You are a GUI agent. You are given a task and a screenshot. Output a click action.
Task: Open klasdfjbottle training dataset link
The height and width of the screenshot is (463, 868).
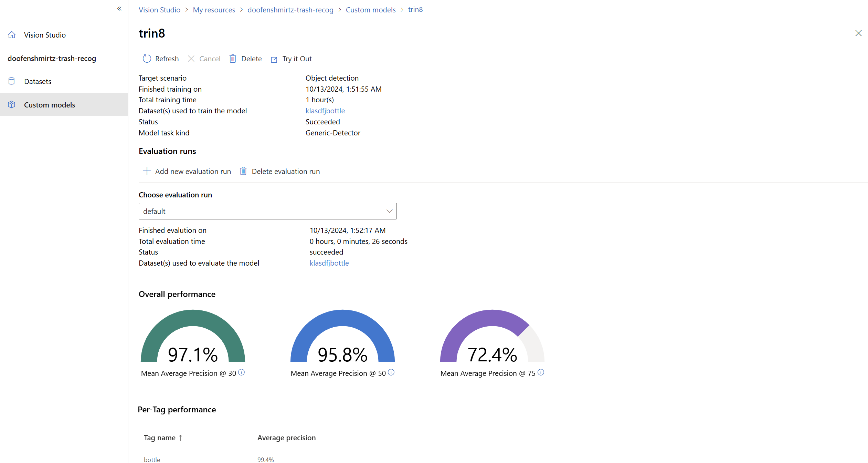pos(325,111)
